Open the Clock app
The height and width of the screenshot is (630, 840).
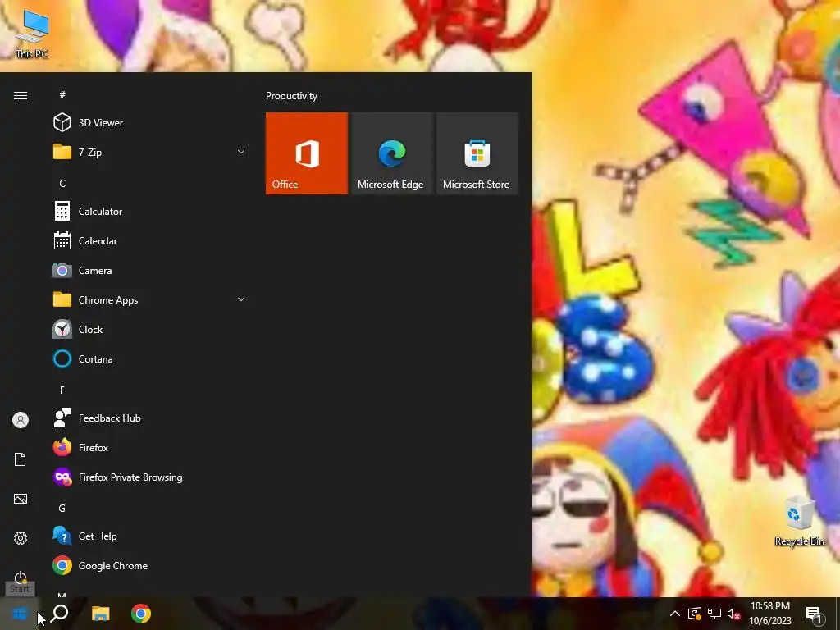[150, 329]
